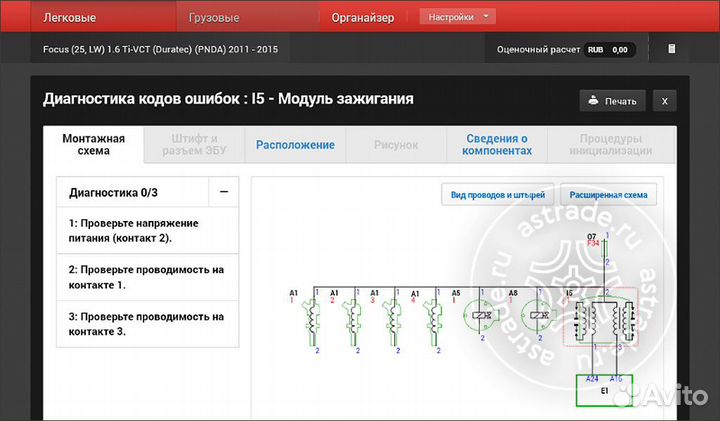The width and height of the screenshot is (720, 421).
Task: Click injector A1 pin 4 symbol
Action: (433, 321)
